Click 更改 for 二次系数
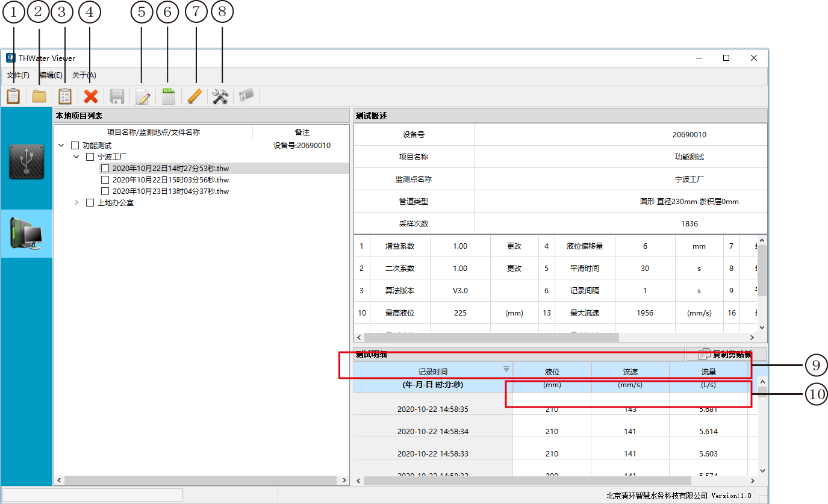 point(514,268)
